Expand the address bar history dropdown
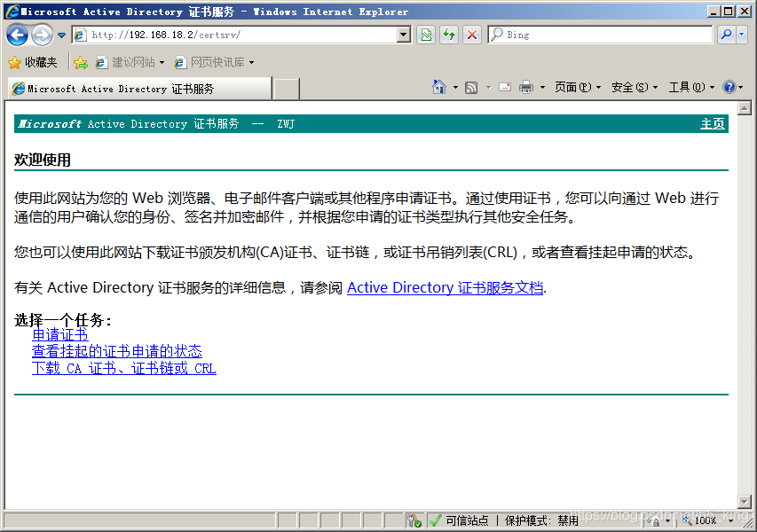Screen dimensions: 757x532 [404, 35]
